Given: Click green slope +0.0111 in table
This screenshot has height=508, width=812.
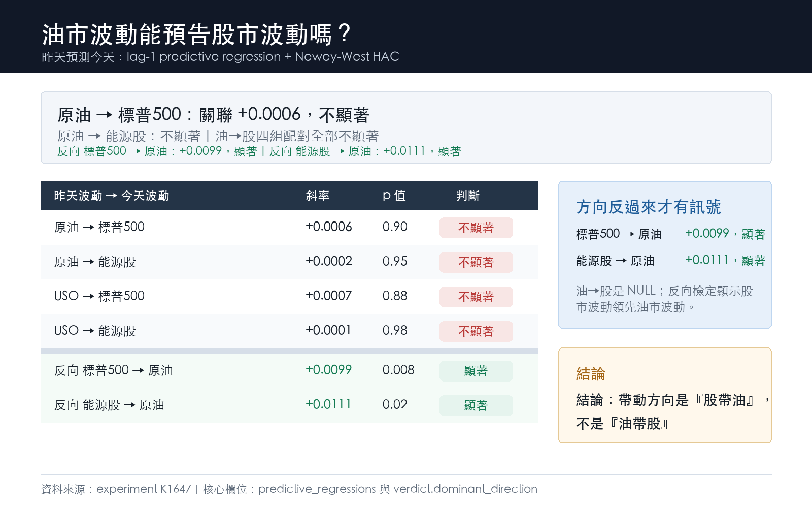Looking at the screenshot, I should pyautogui.click(x=328, y=404).
